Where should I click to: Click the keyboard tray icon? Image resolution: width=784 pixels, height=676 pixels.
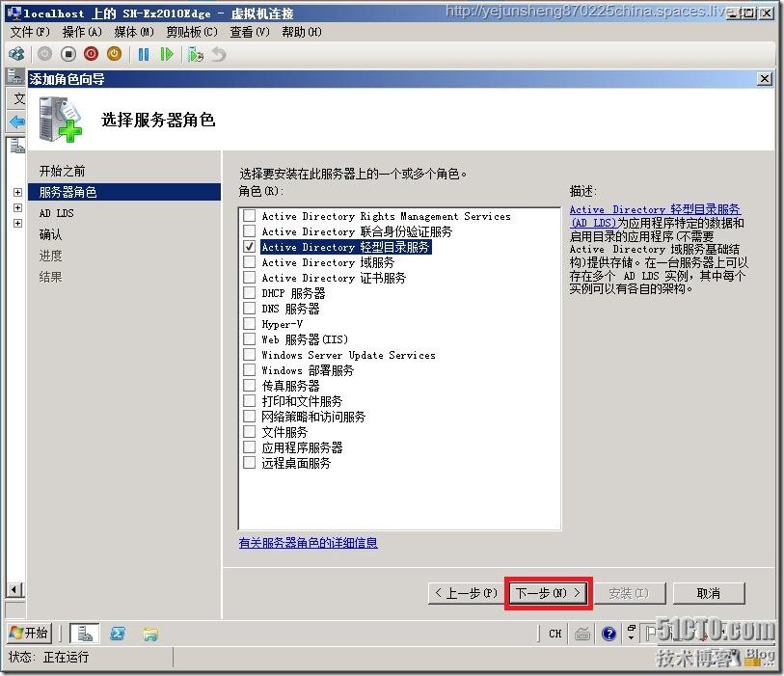point(582,634)
